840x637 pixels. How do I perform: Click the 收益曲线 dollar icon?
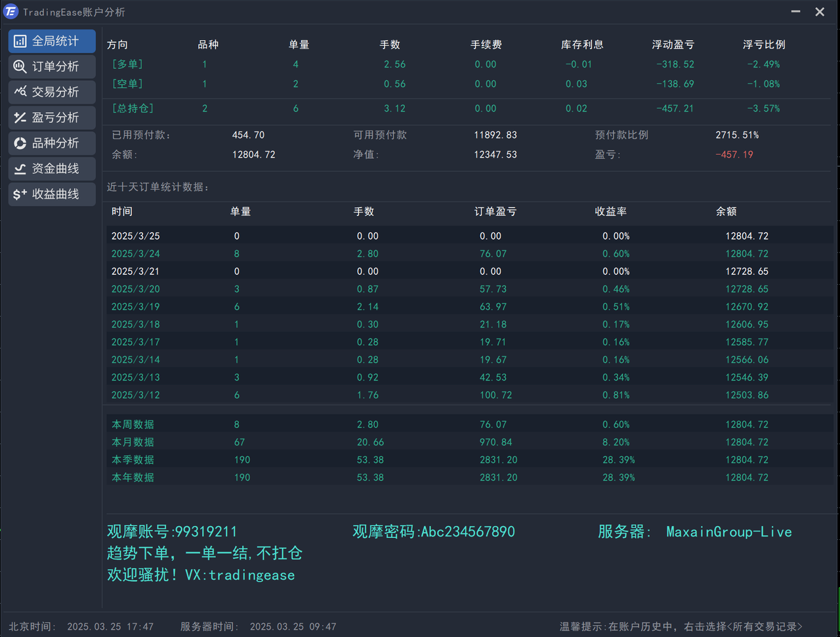(x=20, y=194)
